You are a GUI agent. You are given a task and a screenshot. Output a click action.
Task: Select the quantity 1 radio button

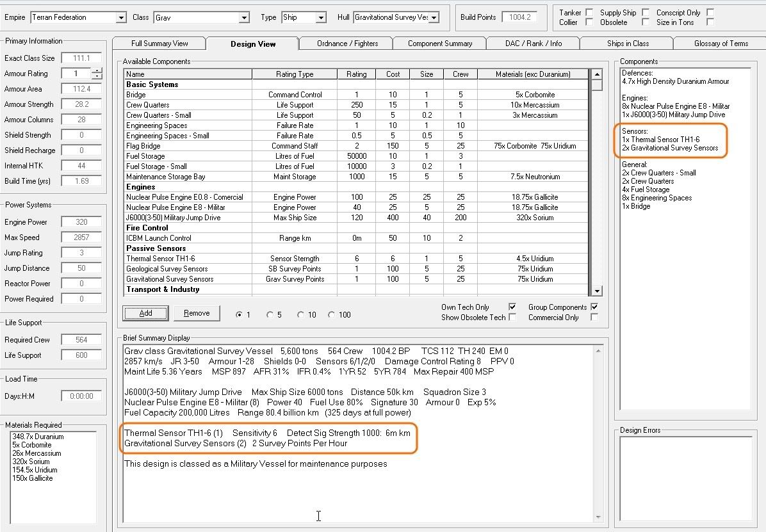click(239, 314)
